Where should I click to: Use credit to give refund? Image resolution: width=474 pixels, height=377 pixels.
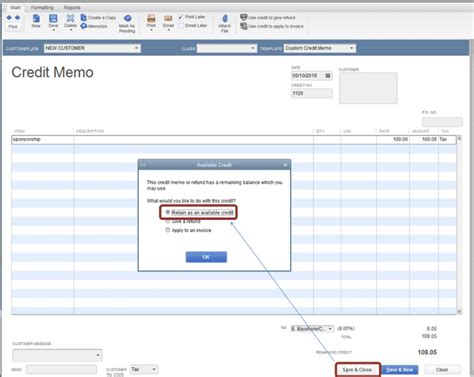[268, 17]
